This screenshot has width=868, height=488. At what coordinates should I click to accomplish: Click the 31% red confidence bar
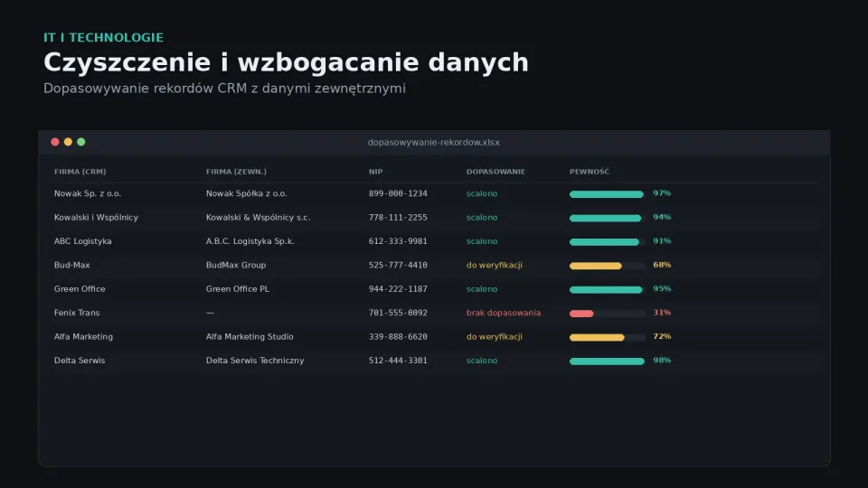[608, 314]
